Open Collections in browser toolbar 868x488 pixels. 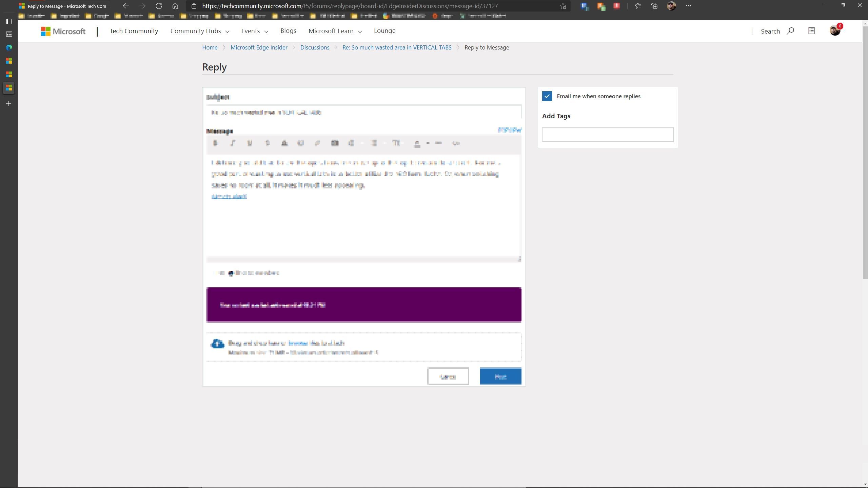coord(654,6)
